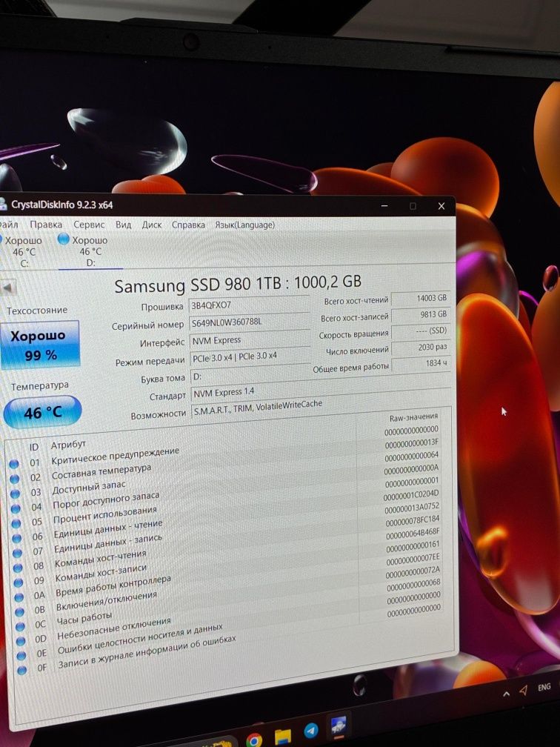Click the Скорость вращения value ---- (SSD)
Screen dimensions: 560x747
pos(420,331)
